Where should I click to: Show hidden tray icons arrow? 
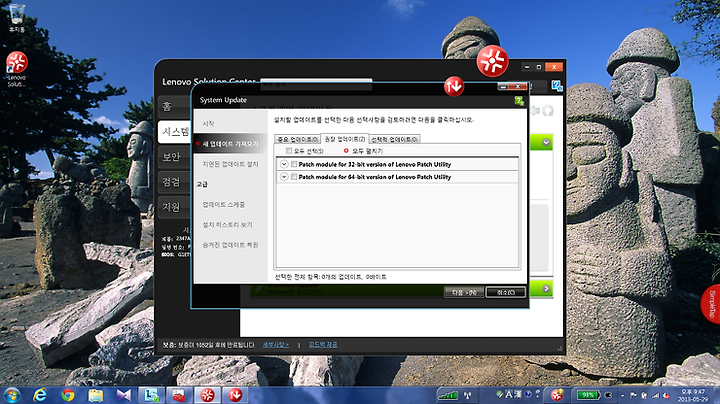point(623,395)
